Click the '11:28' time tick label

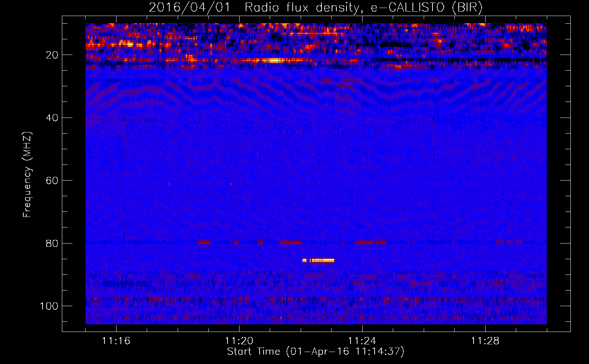[485, 341]
